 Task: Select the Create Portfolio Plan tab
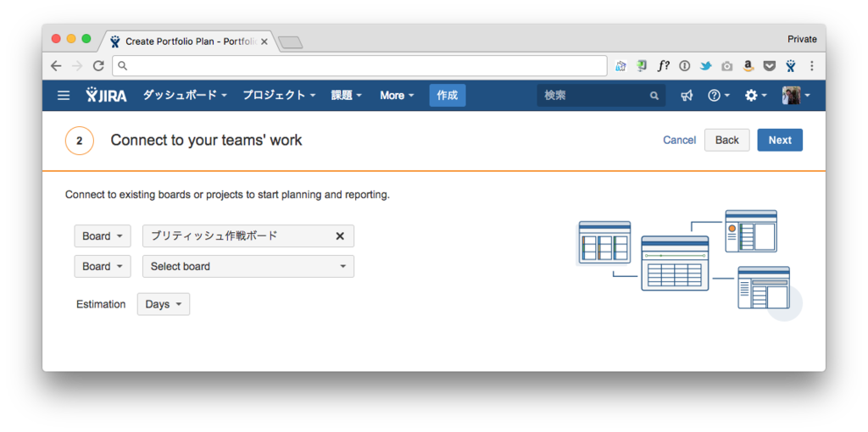(188, 42)
